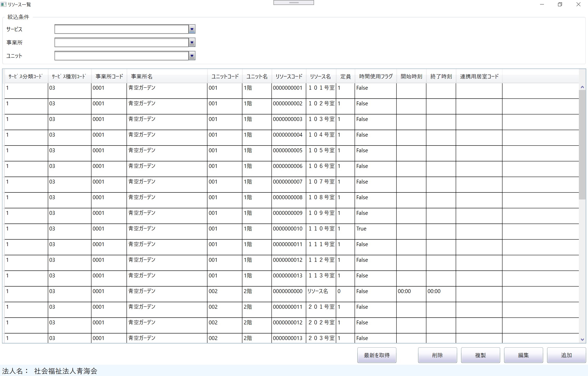Click the 連携用居室コード column header

[479, 76]
